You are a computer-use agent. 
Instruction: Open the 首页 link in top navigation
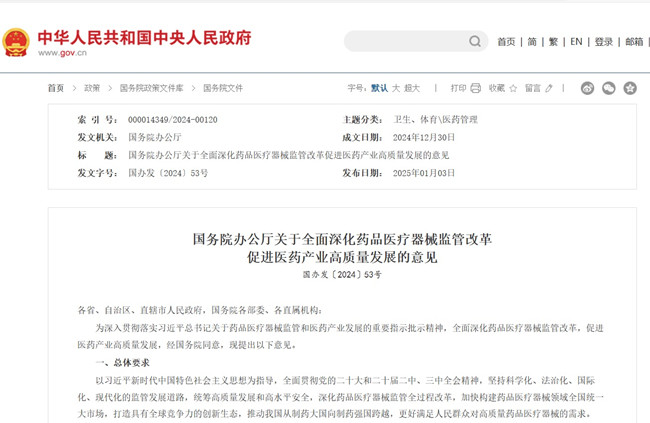click(x=506, y=42)
